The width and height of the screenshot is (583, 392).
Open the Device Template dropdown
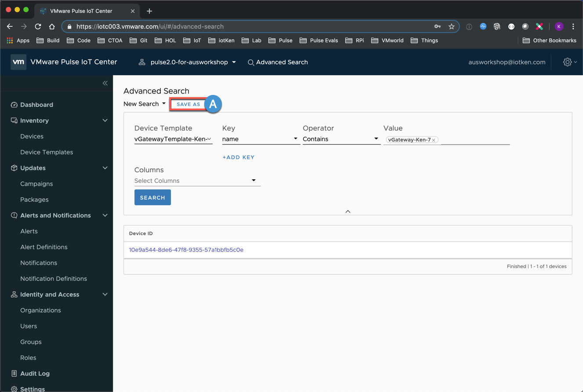pos(173,139)
